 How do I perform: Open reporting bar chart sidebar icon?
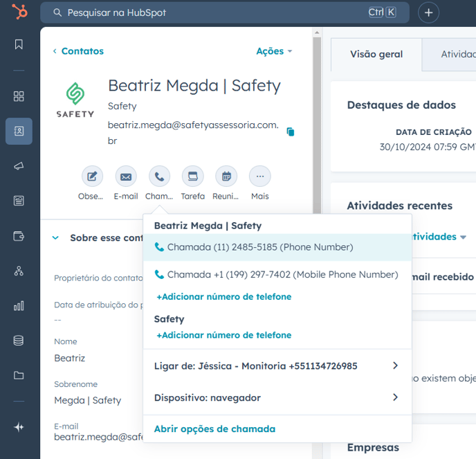[19, 305]
